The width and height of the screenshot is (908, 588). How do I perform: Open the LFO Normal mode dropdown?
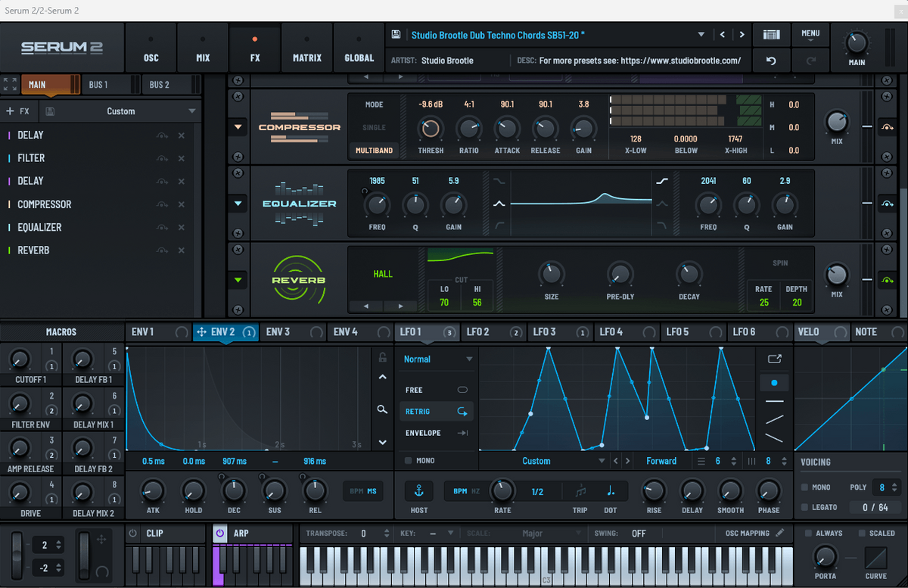click(x=438, y=359)
